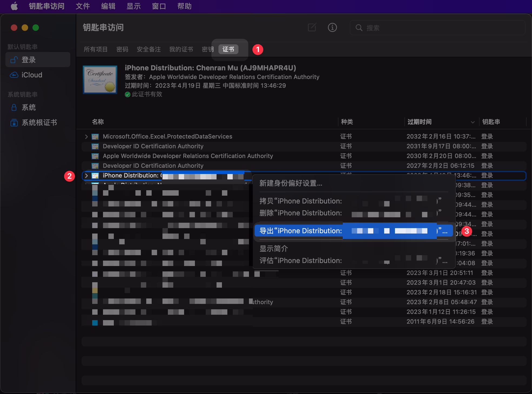Select the 系统 locked keychain

click(29, 107)
